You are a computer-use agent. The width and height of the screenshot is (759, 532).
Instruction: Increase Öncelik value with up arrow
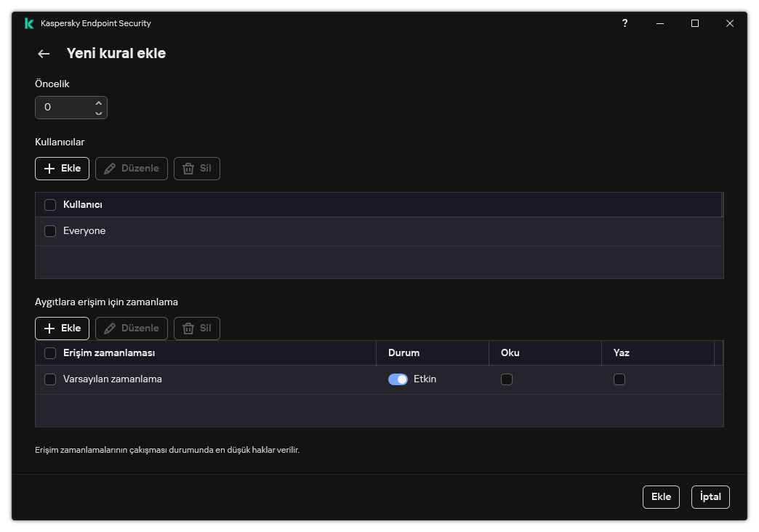(99, 102)
